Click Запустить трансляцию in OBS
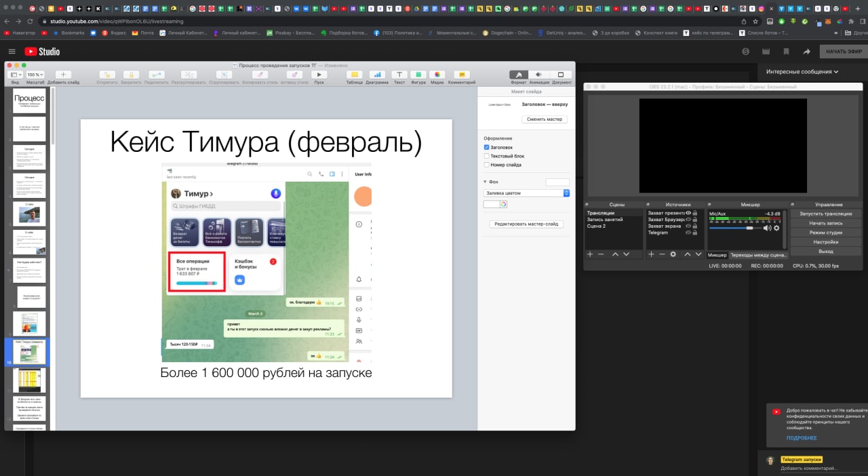 [825, 214]
